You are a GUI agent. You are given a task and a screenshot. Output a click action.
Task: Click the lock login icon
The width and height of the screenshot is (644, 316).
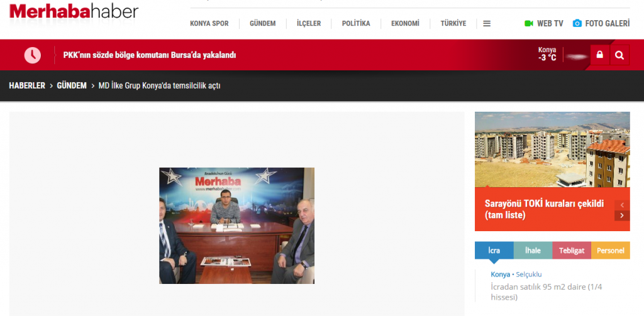599,55
